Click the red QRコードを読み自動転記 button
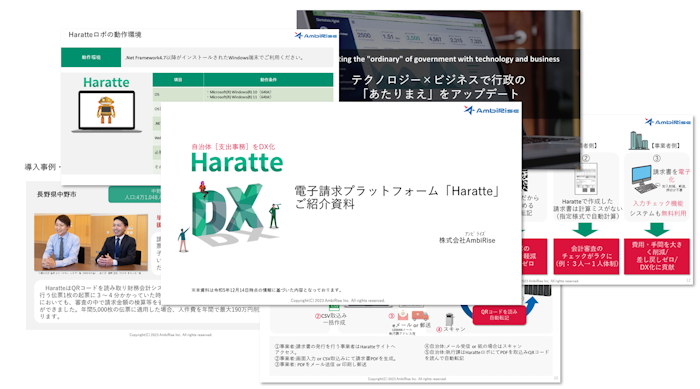This screenshot has width=700, height=389. pos(499,315)
